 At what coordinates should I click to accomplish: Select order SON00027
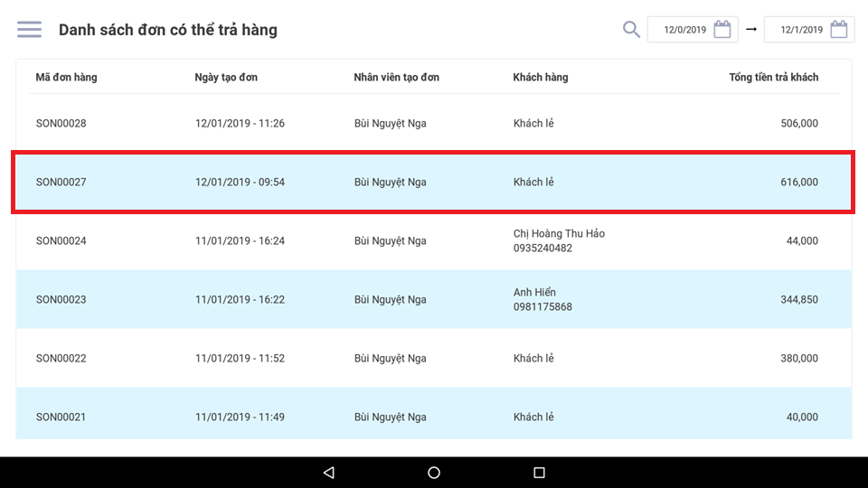pos(61,183)
